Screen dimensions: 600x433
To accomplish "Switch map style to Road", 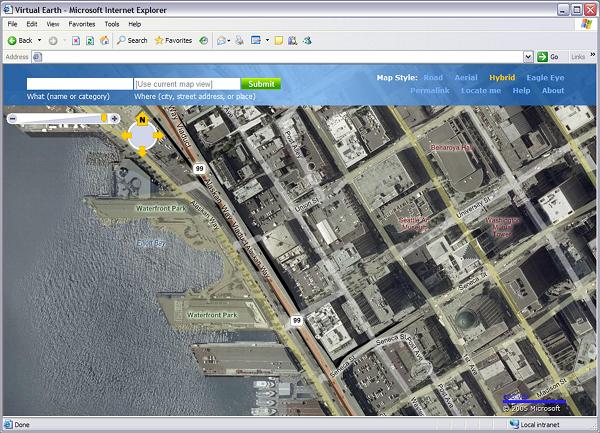I will coord(433,78).
